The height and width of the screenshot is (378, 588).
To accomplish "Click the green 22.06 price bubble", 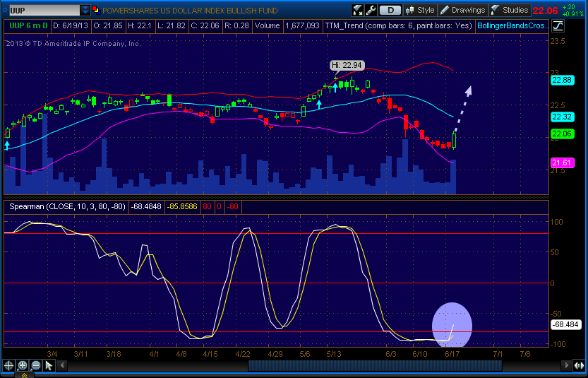I will (x=562, y=134).
